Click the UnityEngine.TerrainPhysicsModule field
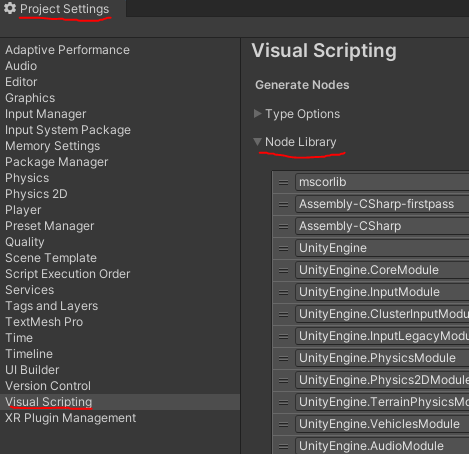The image size is (469, 454). (382, 402)
